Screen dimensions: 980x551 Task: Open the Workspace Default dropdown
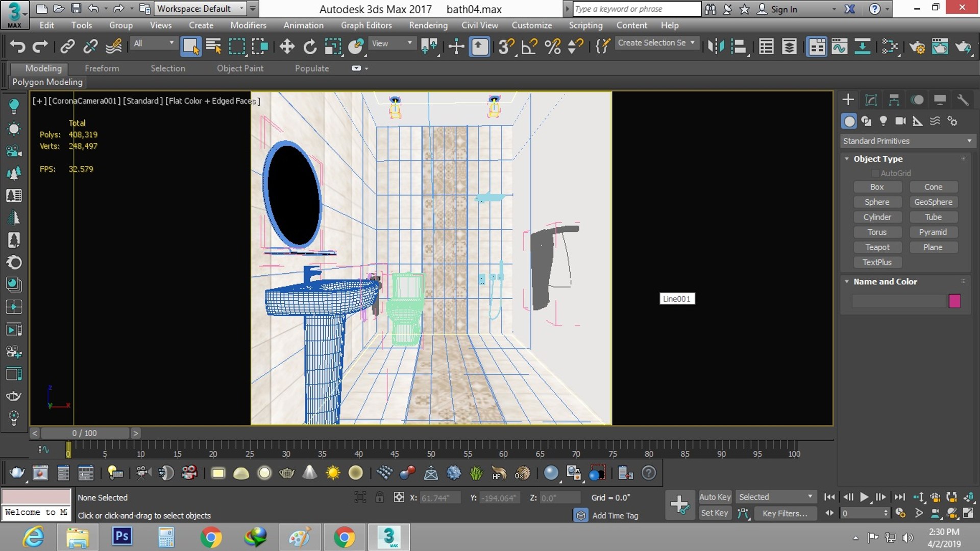201,9
